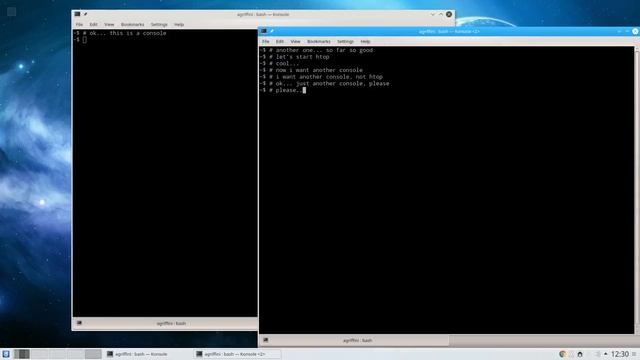
Task: Maximize the back Konsole window
Action: (x=441, y=14)
